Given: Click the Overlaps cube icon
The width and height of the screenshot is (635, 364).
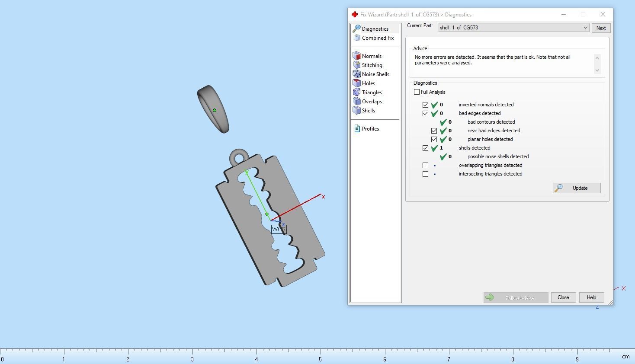Looking at the screenshot, I should pos(357,102).
